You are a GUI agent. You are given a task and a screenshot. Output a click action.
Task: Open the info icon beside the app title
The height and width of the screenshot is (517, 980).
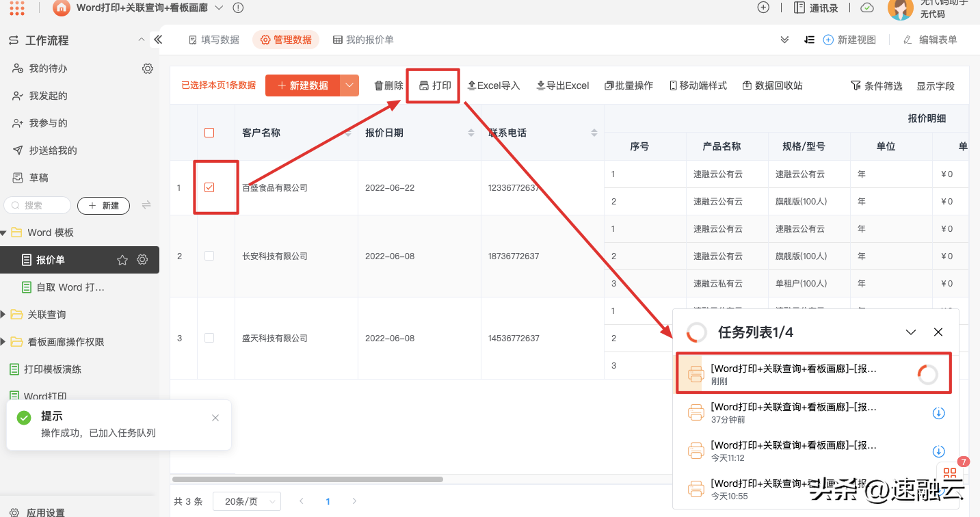pyautogui.click(x=238, y=8)
